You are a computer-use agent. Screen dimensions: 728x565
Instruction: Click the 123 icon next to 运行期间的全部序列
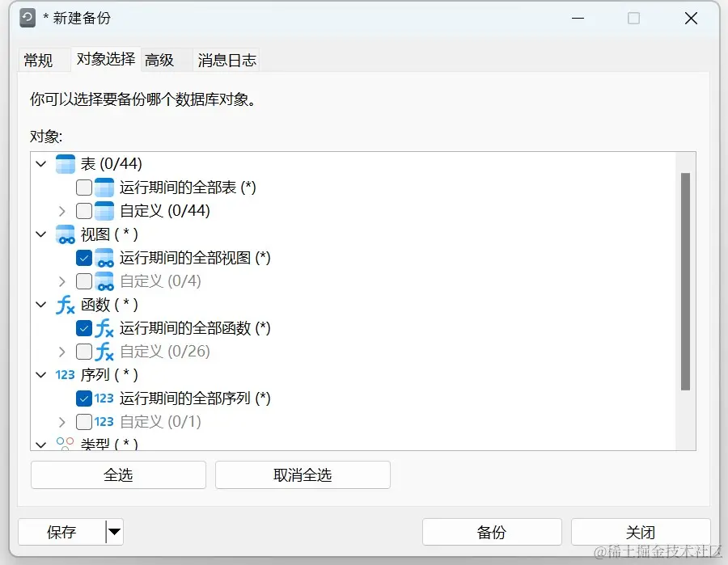[x=104, y=398]
